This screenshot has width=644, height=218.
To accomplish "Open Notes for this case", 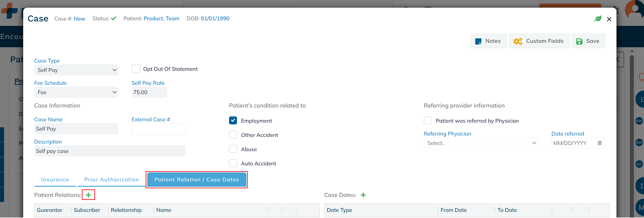I will click(x=488, y=41).
